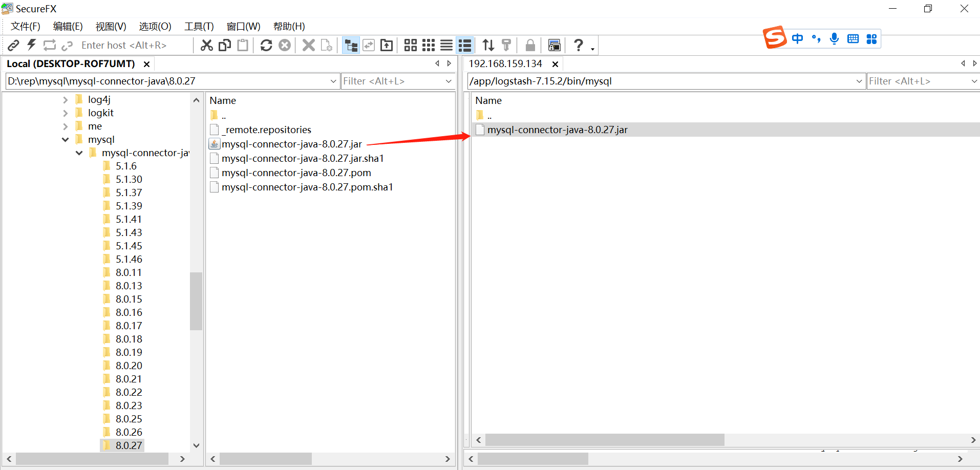Screen dimensions: 980x470
Task: Click the Copy icon in the toolbar
Action: click(x=225, y=46)
